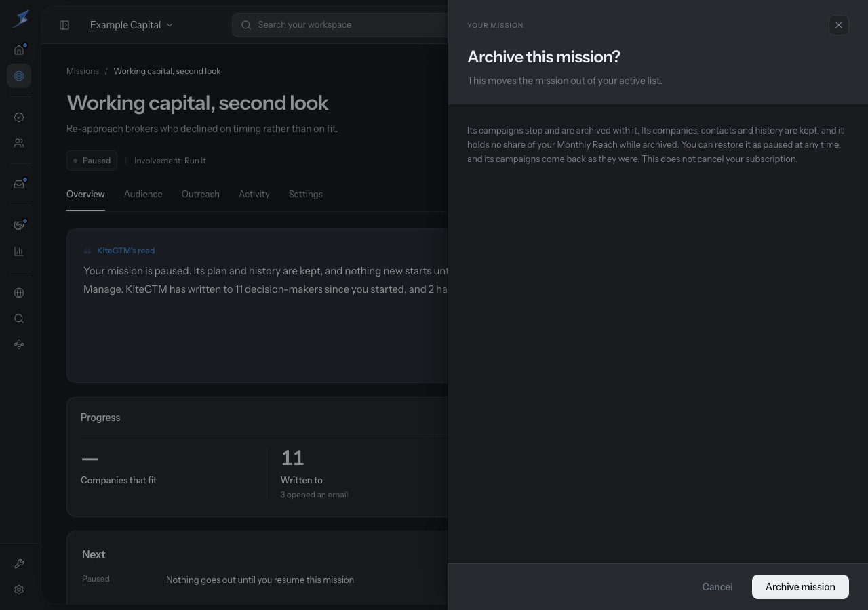Open the bar chart analytics icon in the sidebar

pos(19,251)
